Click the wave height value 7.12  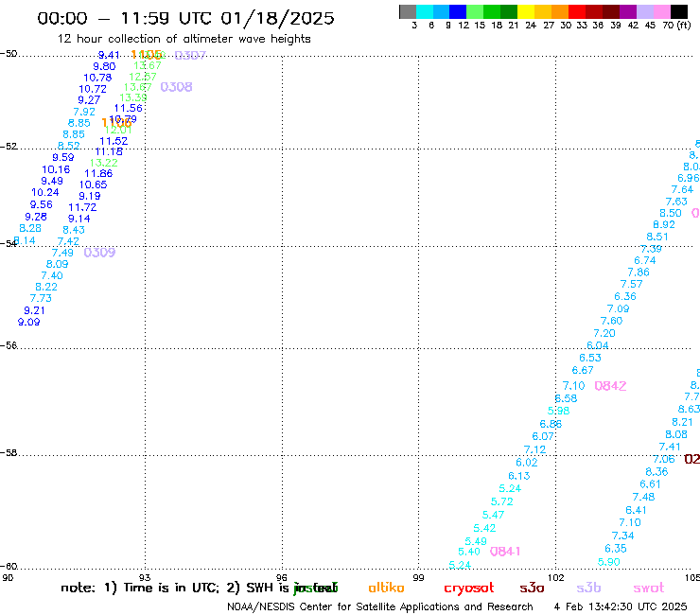(x=534, y=449)
